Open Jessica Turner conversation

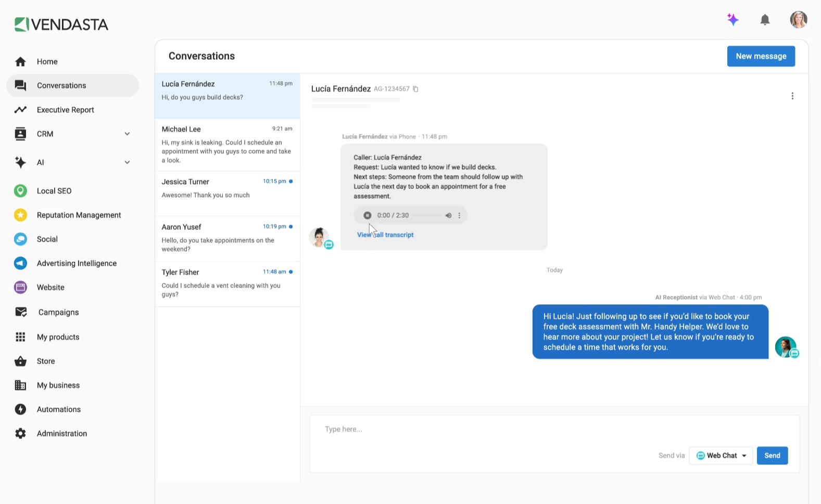[x=228, y=194]
